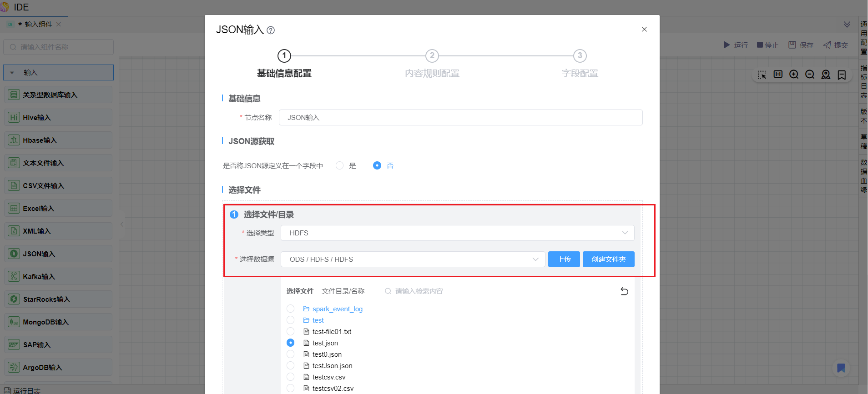Viewport: 868px width, 394px height.
Task: Click the double-chevron expander at top right
Action: coord(847,24)
